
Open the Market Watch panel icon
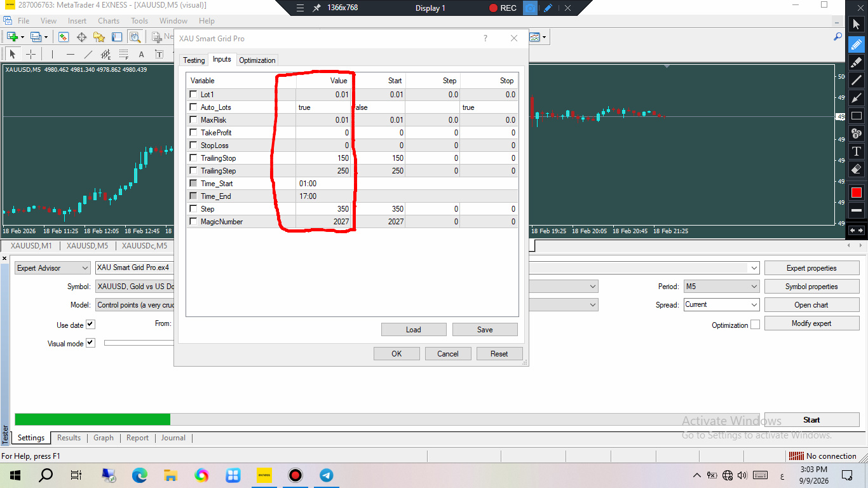click(64, 37)
